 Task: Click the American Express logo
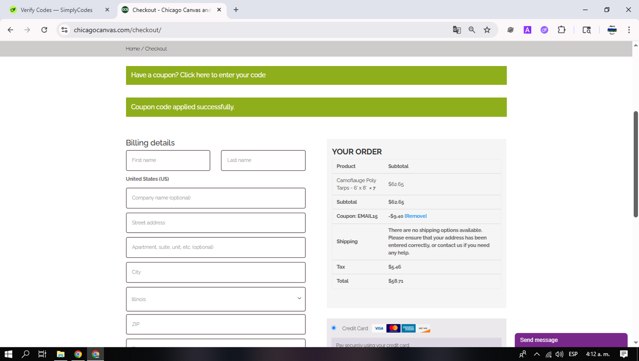tap(408, 328)
